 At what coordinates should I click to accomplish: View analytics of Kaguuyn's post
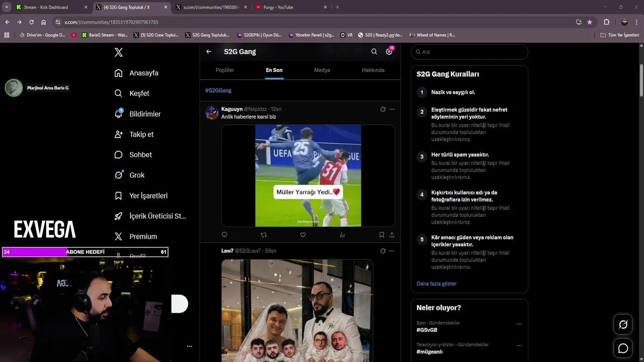342,235
